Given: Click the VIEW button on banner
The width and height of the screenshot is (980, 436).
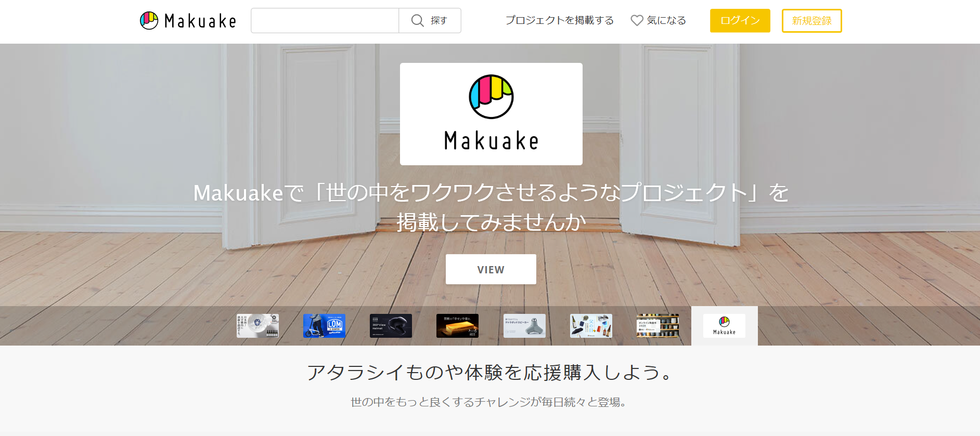Looking at the screenshot, I should [491, 269].
